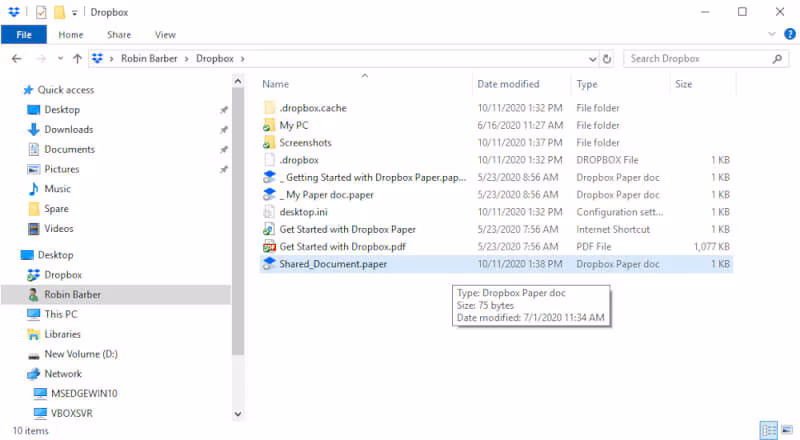Click navigation pane scroll up arrow
The width and height of the screenshot is (800, 440).
pyautogui.click(x=238, y=81)
